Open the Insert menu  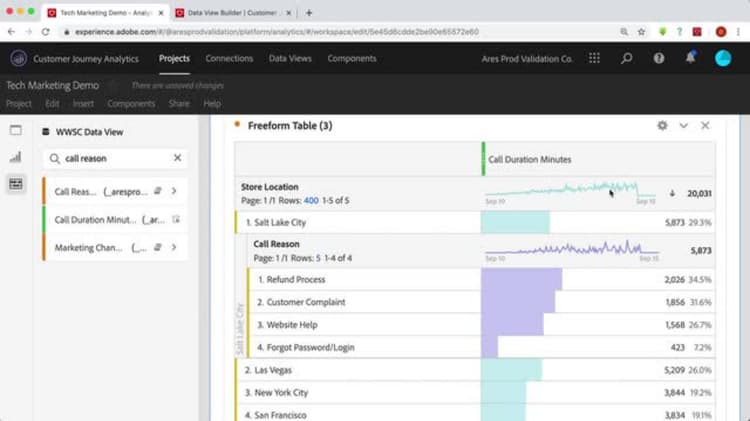(83, 103)
